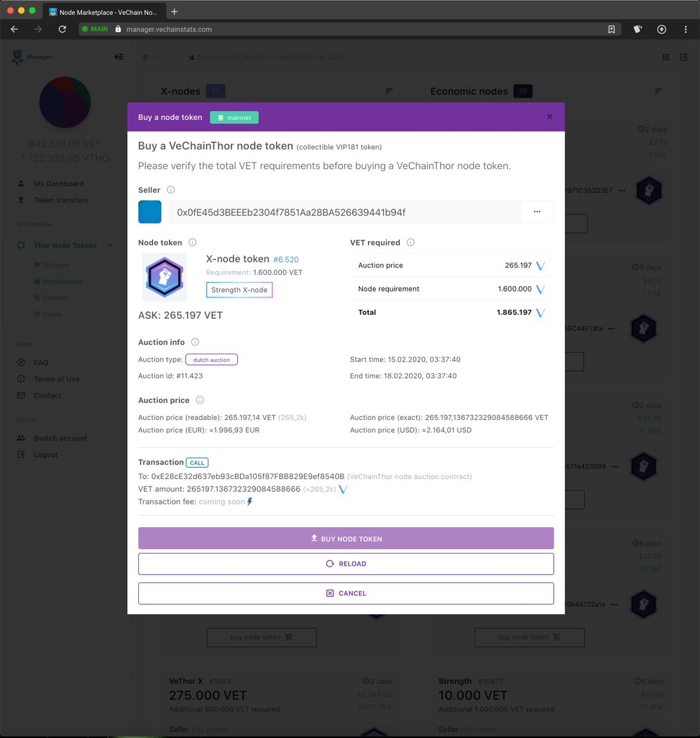The width and height of the screenshot is (700, 738).
Task: Click the seller's blue avatar square
Action: 150,212
